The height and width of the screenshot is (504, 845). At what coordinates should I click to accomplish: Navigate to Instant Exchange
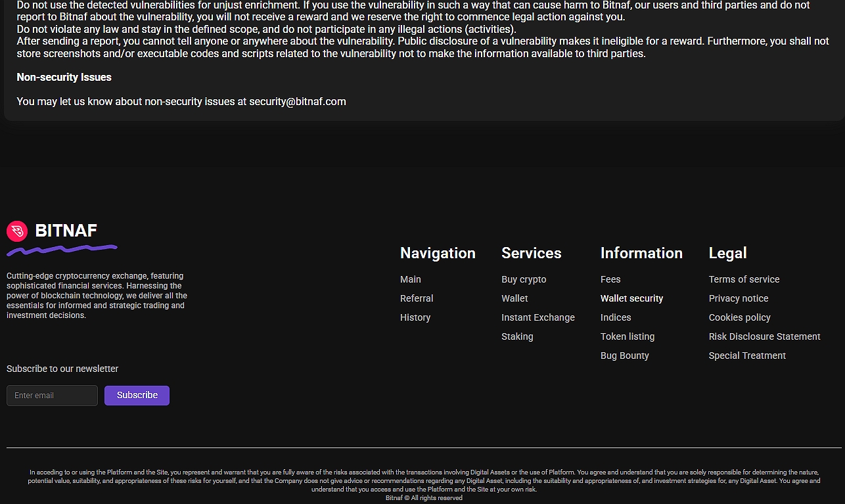click(537, 317)
